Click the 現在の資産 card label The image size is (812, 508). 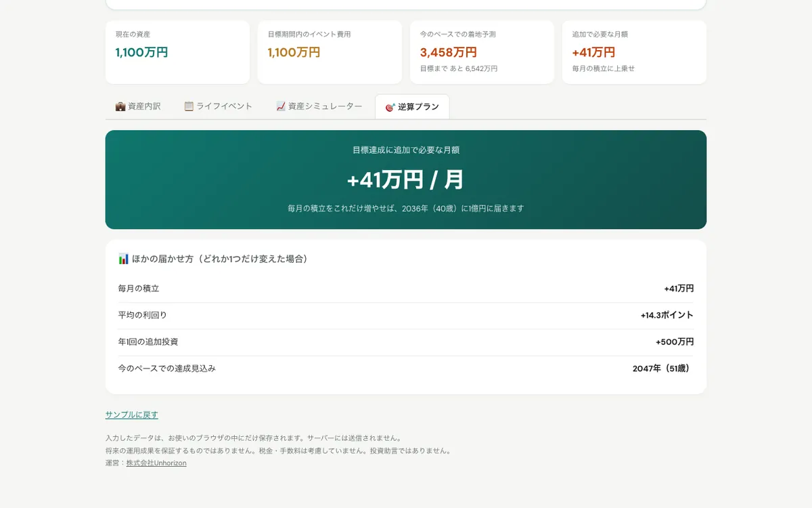(x=133, y=34)
